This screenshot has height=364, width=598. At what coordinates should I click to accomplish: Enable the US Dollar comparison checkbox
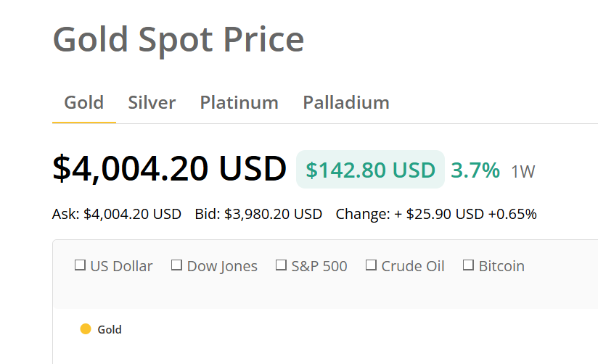(81, 265)
